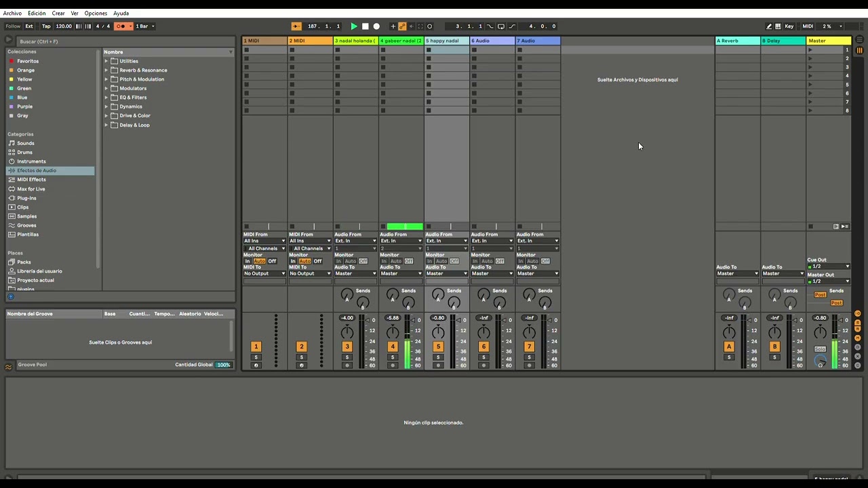The height and width of the screenshot is (488, 868).
Task: Toggle the automation arm icon
Action: pyautogui.click(x=402, y=26)
